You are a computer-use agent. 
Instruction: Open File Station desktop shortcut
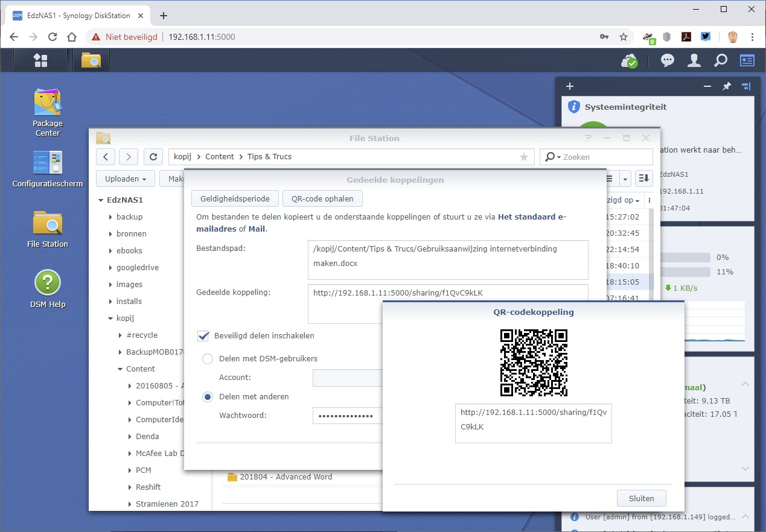pyautogui.click(x=48, y=229)
